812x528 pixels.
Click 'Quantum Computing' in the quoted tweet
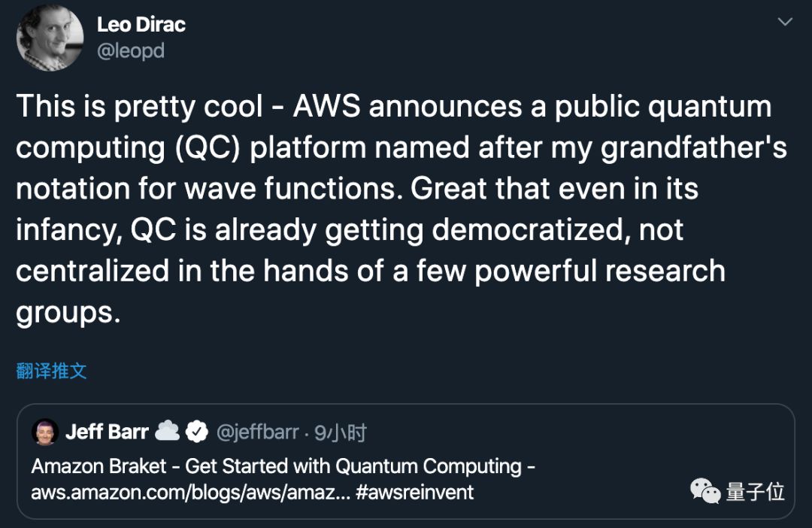click(429, 466)
